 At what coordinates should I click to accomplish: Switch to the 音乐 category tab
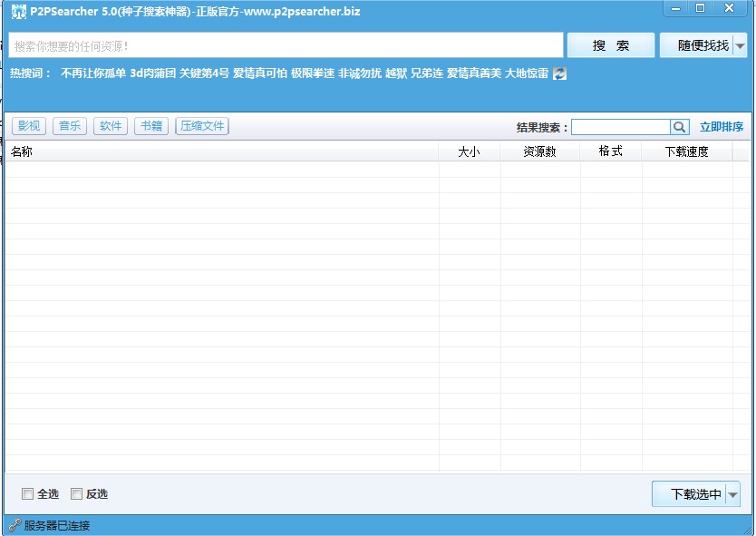pyautogui.click(x=70, y=125)
